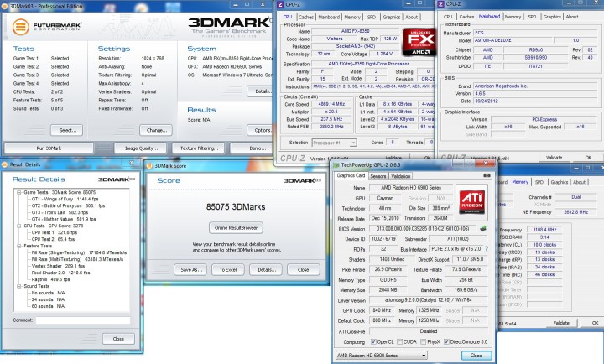
Task: Click the Result Details window title icon
Action: pyautogui.click(x=5, y=164)
